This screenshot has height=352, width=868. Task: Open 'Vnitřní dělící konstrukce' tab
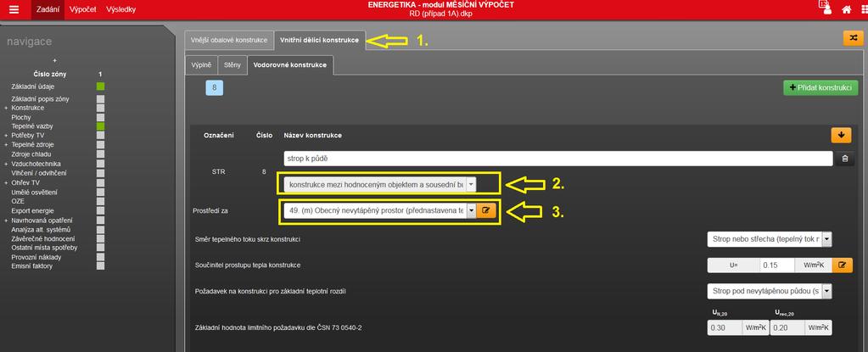coord(319,40)
